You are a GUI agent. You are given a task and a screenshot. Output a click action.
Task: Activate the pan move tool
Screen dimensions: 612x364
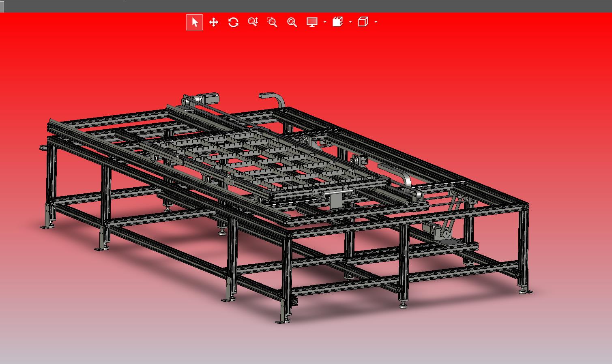(x=214, y=22)
